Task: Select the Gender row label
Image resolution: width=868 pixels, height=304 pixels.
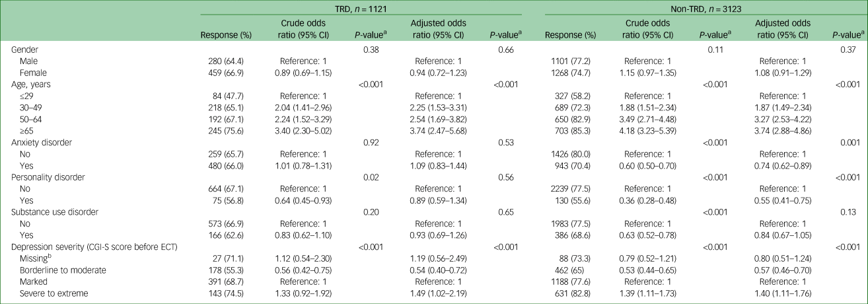Action: point(26,50)
